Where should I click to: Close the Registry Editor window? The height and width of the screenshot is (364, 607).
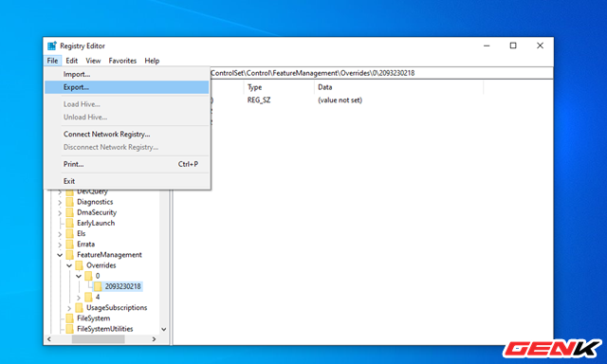click(540, 45)
